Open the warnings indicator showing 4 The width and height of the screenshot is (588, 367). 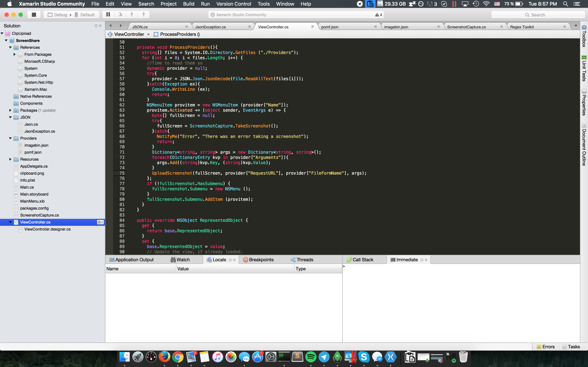point(379,15)
